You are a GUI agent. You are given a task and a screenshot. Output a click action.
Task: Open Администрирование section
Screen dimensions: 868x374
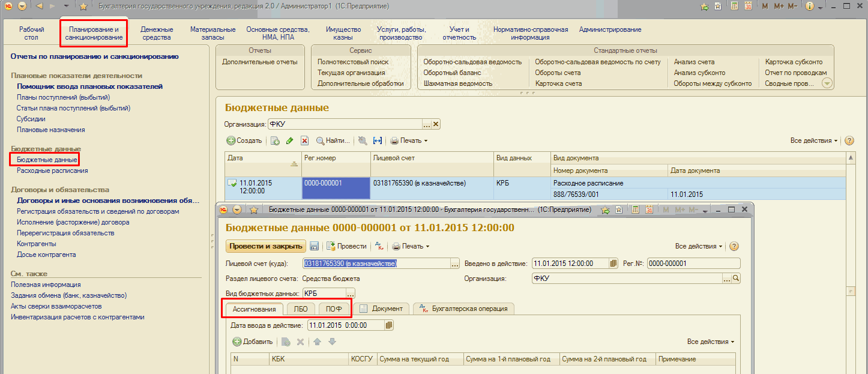pos(610,29)
